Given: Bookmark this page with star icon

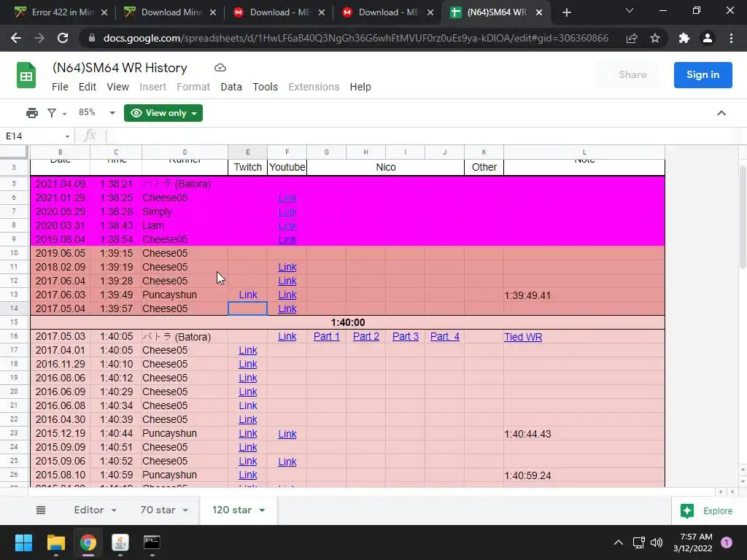Looking at the screenshot, I should click(x=655, y=38).
